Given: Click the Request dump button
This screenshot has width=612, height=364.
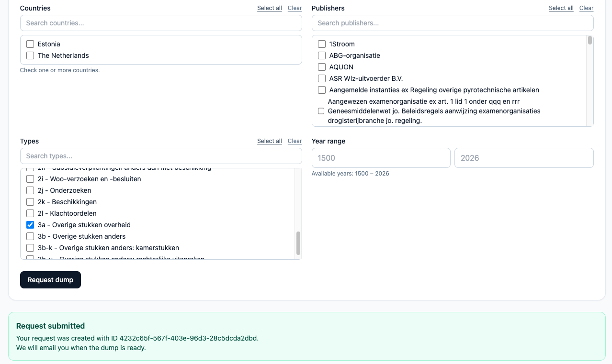Looking at the screenshot, I should pos(50,280).
